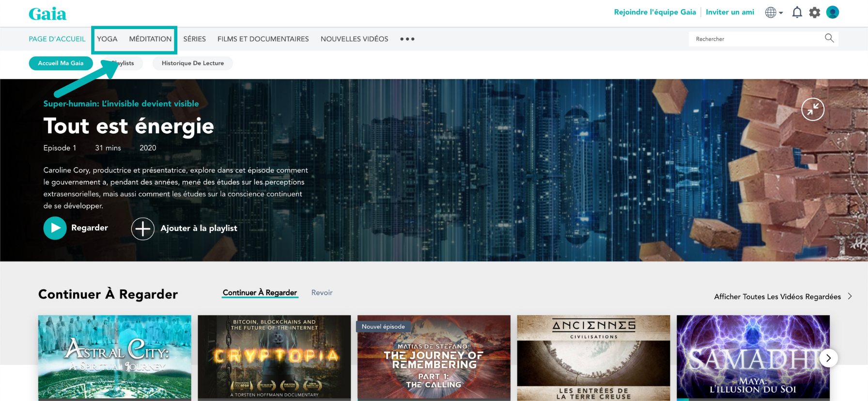Open Anciennes Civilisations thumbnail

(593, 358)
